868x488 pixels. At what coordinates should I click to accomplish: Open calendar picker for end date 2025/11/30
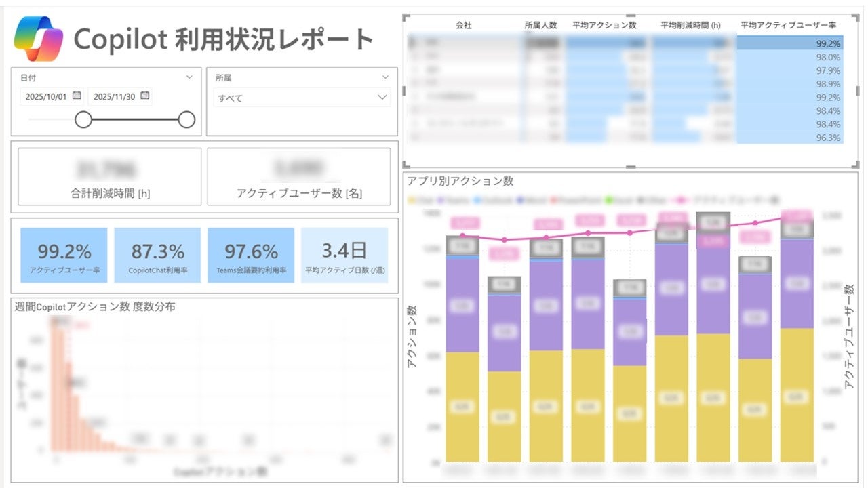[144, 96]
